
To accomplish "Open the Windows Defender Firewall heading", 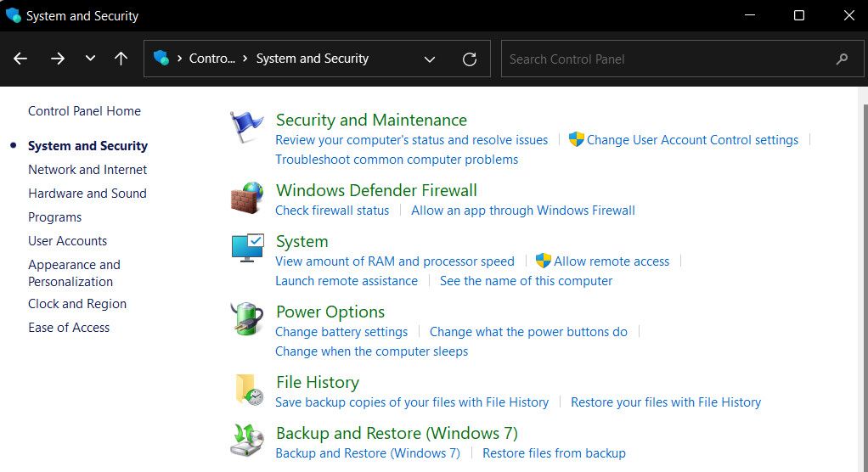I will coord(376,190).
